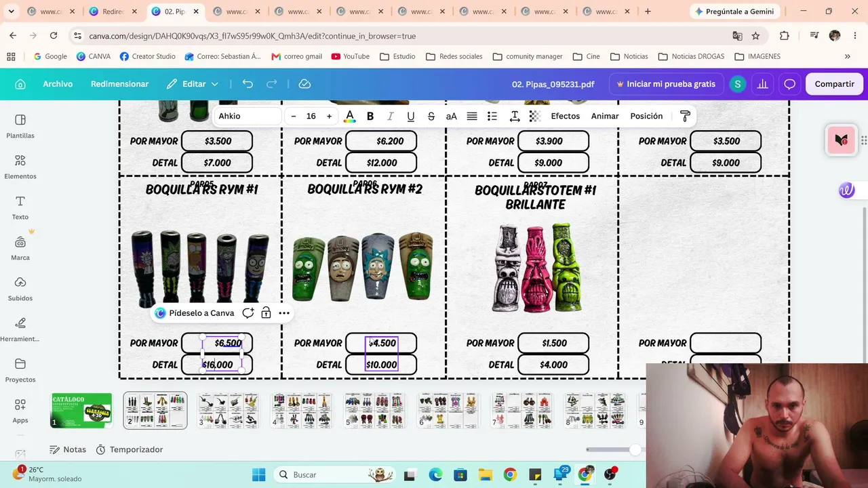Bookmark this page with star icon
The width and height of the screenshot is (868, 488).
[x=755, y=36]
